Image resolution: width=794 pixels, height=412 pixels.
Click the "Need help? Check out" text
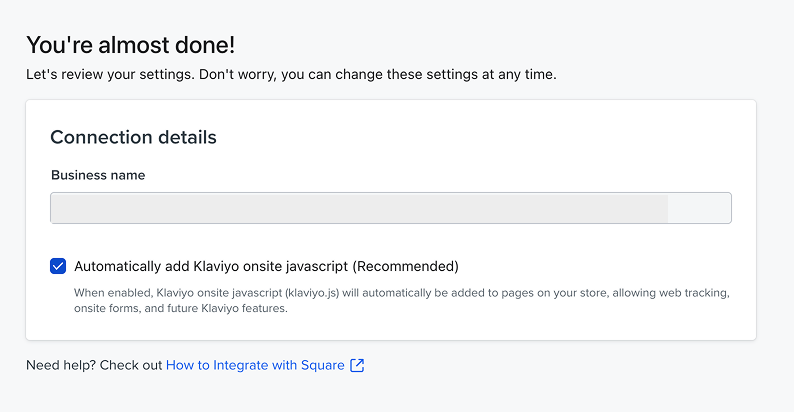click(94, 366)
